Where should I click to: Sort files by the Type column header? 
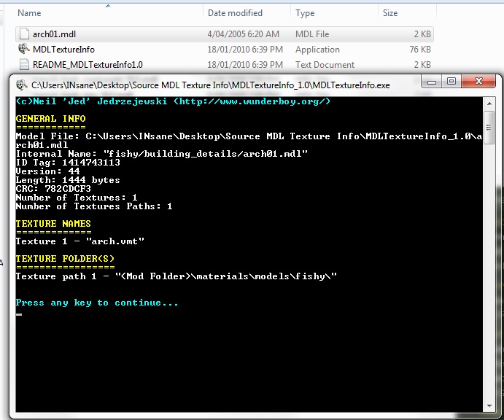coord(305,13)
